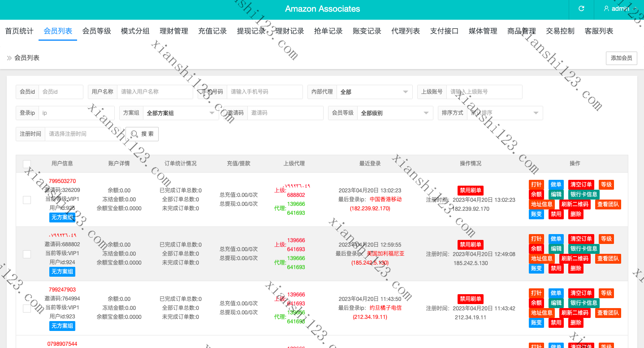Click the magnifier search button
The image size is (644, 348).
click(142, 134)
